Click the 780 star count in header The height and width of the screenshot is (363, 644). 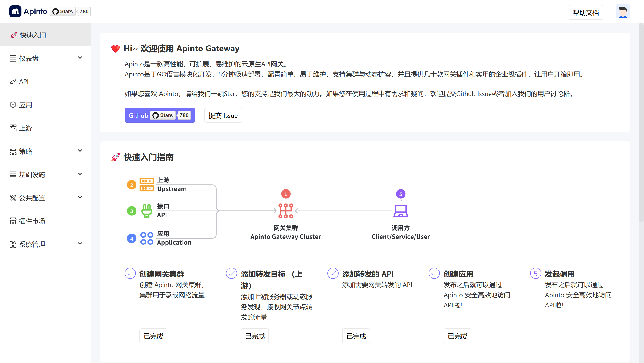84,11
